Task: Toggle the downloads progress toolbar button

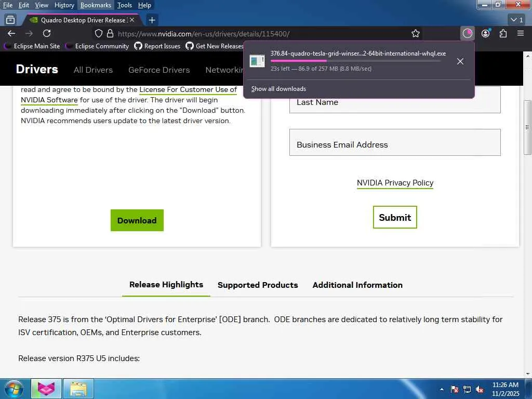Action: (x=468, y=33)
